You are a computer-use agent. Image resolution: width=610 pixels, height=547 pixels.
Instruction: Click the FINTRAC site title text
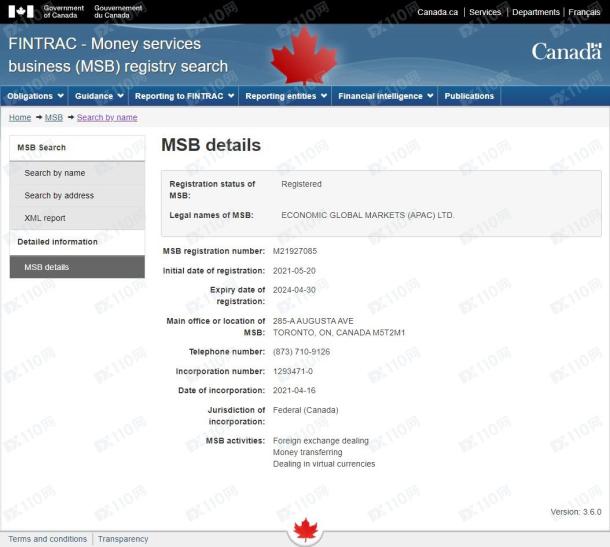pos(118,55)
